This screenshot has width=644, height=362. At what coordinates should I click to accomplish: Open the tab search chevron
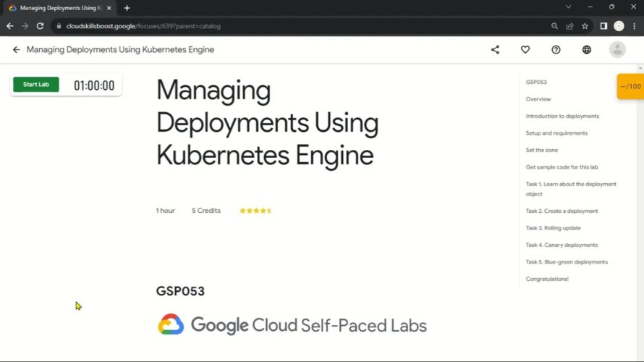569,7
